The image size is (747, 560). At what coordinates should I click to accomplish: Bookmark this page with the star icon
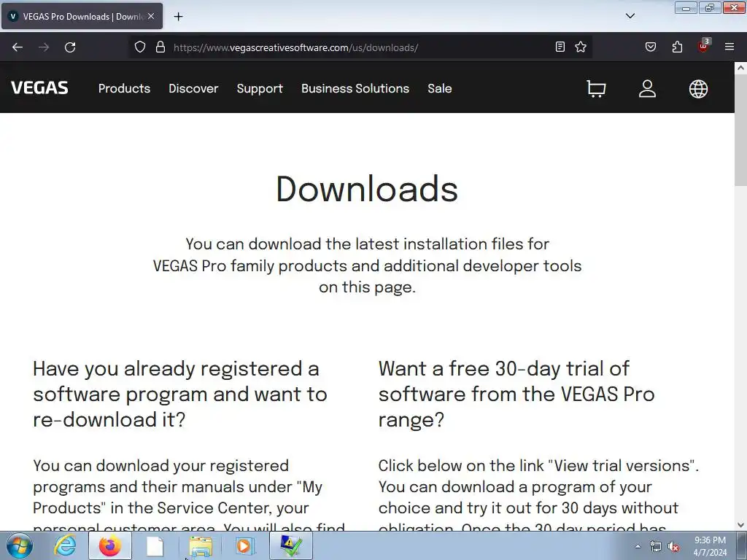pyautogui.click(x=581, y=47)
